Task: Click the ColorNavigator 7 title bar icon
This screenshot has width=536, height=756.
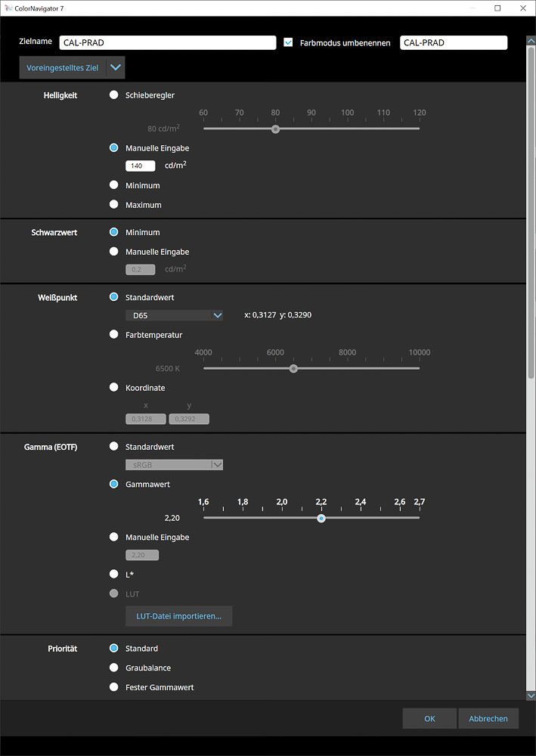Action: (x=9, y=8)
